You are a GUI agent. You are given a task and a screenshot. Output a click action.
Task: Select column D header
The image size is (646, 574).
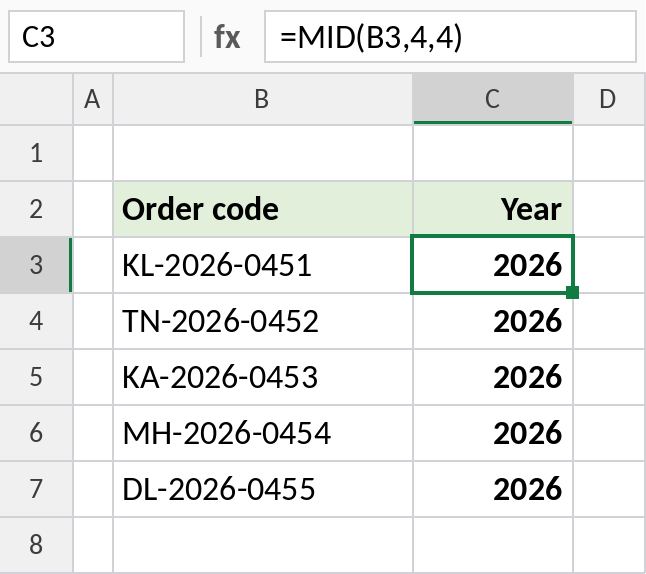(610, 99)
